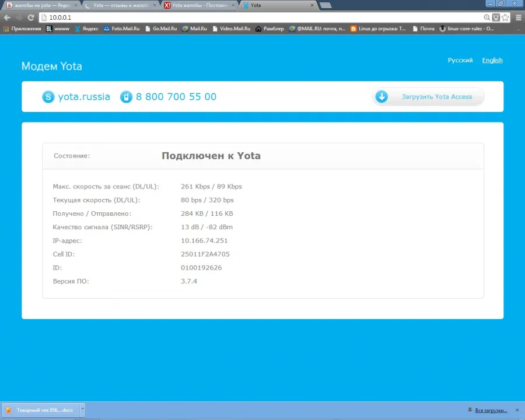Open the @MAIL.RU: почта bookmark
525x420 pixels.
tap(317, 29)
